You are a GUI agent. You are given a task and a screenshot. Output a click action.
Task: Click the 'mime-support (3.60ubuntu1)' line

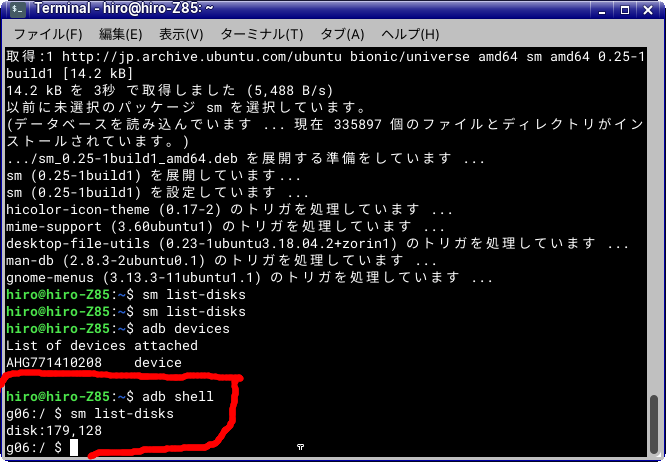(x=226, y=226)
